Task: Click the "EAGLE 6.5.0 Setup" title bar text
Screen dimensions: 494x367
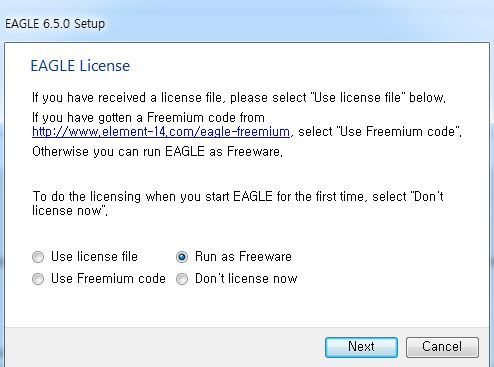Action: pos(55,24)
